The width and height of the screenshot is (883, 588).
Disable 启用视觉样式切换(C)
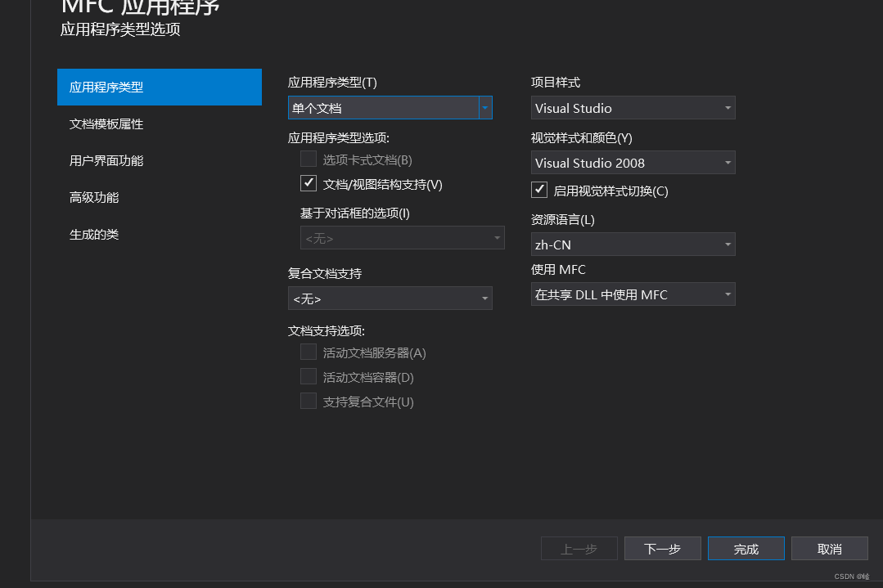point(539,189)
